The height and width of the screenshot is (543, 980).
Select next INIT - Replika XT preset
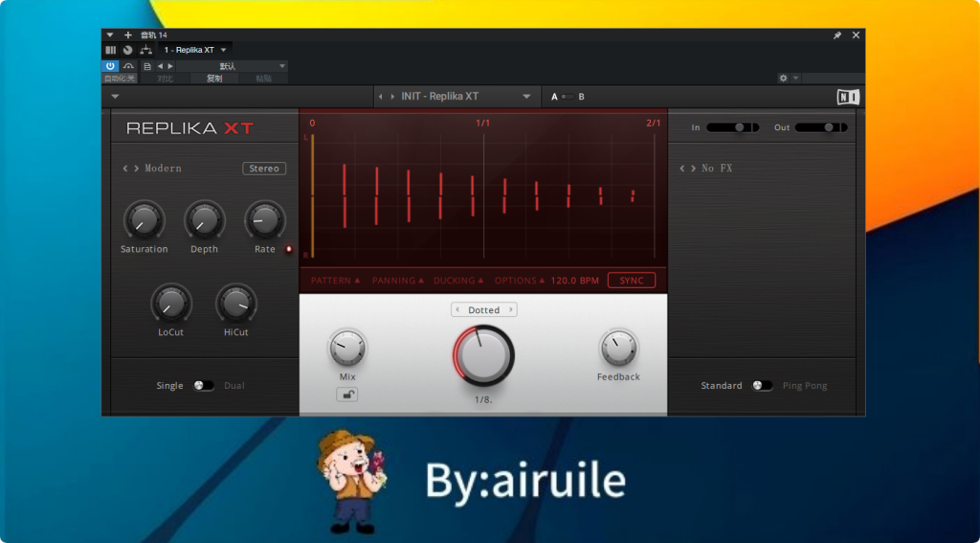392,97
